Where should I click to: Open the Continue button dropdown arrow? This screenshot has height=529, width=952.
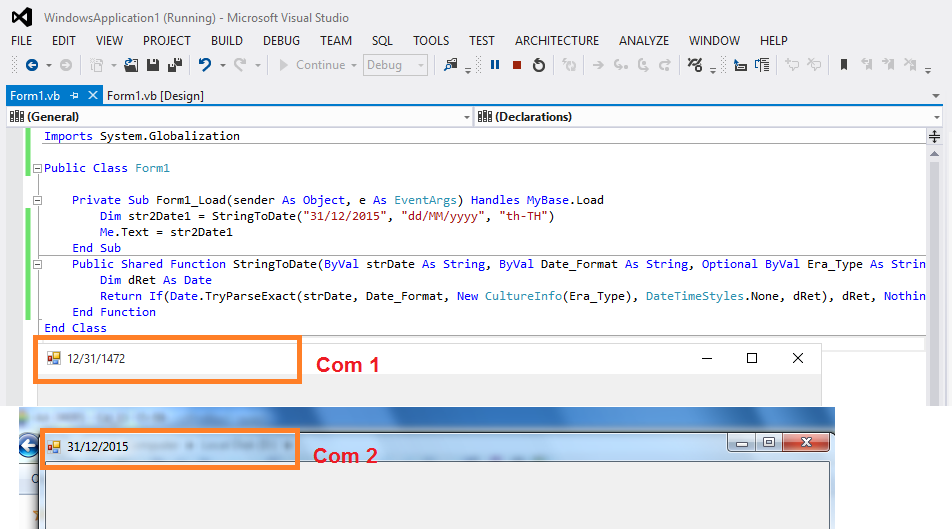(354, 65)
